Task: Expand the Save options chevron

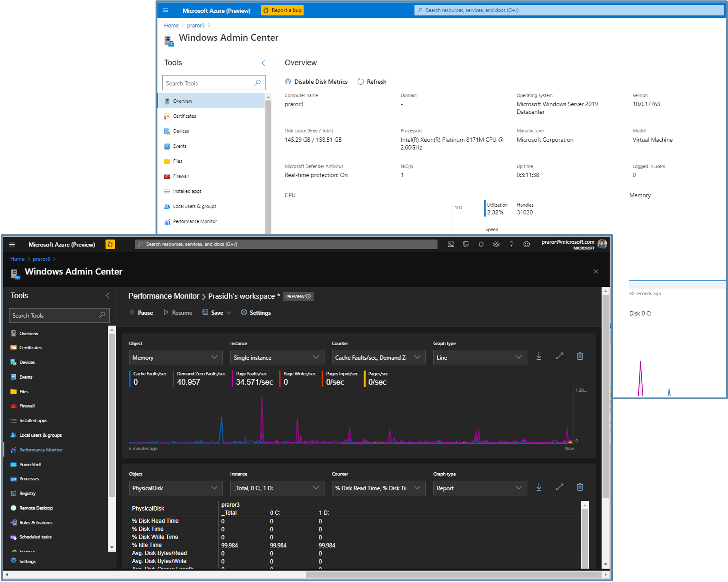Action: tap(229, 313)
